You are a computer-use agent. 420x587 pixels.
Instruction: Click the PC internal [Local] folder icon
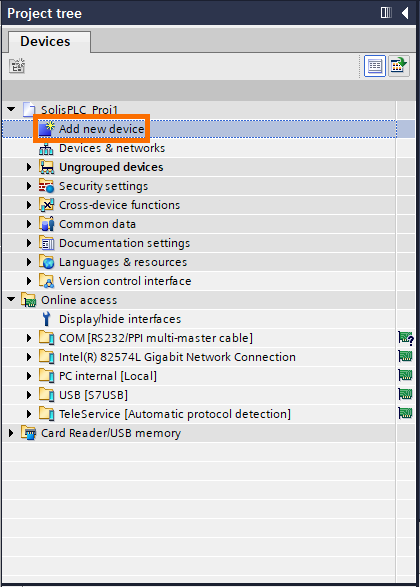[x=47, y=376]
